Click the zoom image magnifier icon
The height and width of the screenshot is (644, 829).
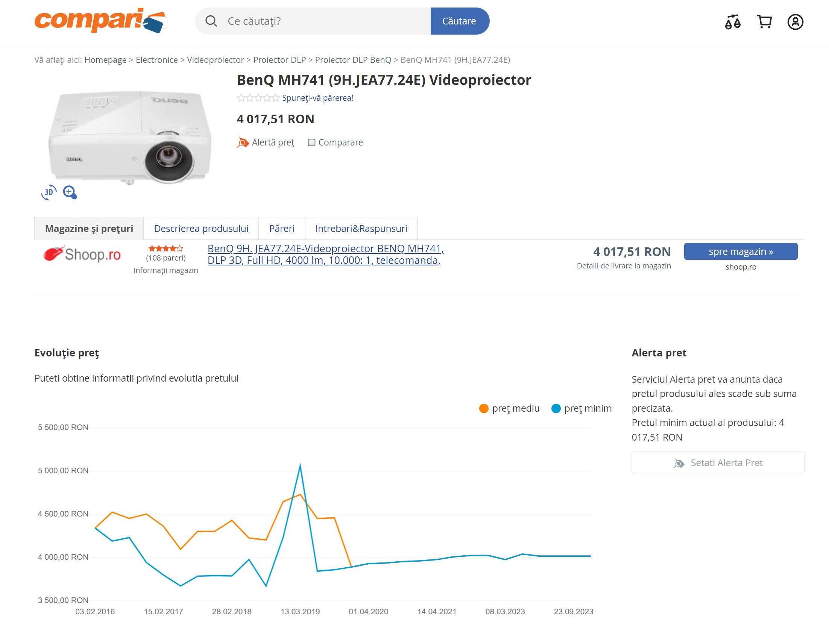[70, 192]
